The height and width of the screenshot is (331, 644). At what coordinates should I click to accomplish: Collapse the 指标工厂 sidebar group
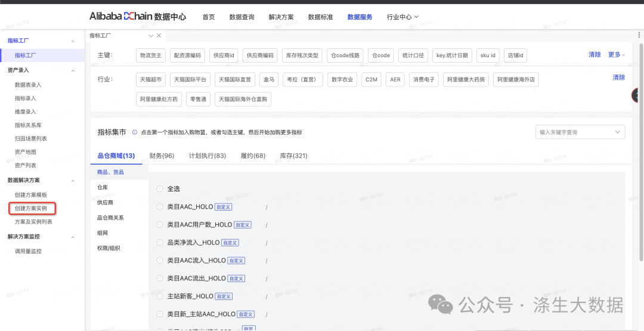click(73, 41)
